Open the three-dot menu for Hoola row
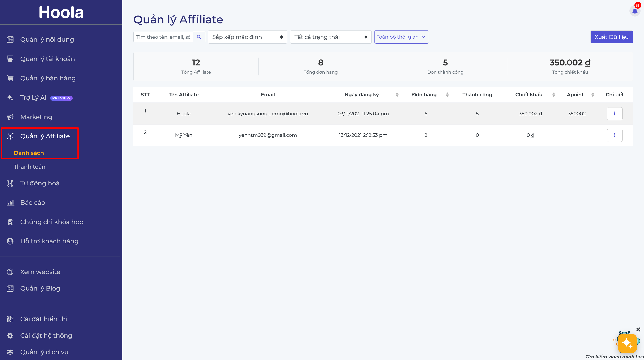The width and height of the screenshot is (644, 360). [x=614, y=114]
